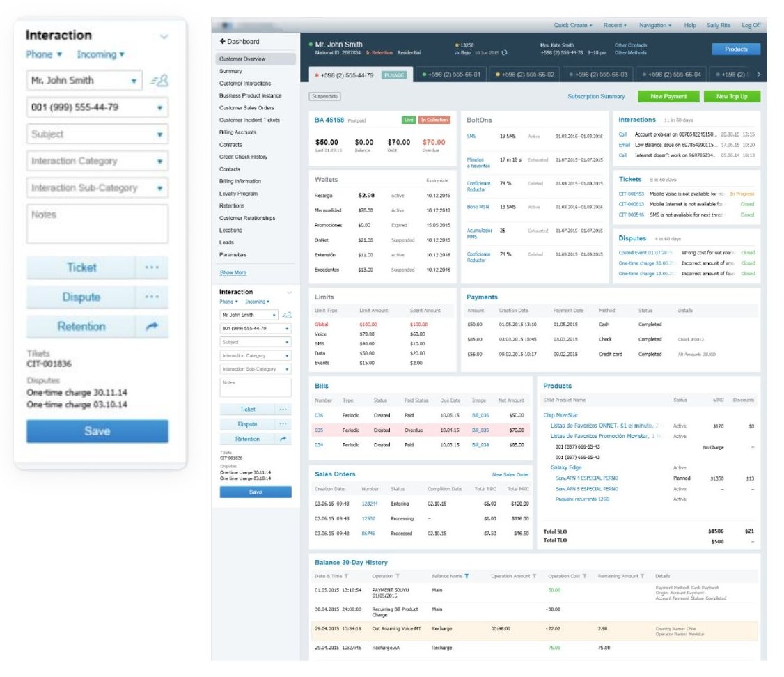Open Interaction Category dropdown in enlarged panel

pos(97,161)
